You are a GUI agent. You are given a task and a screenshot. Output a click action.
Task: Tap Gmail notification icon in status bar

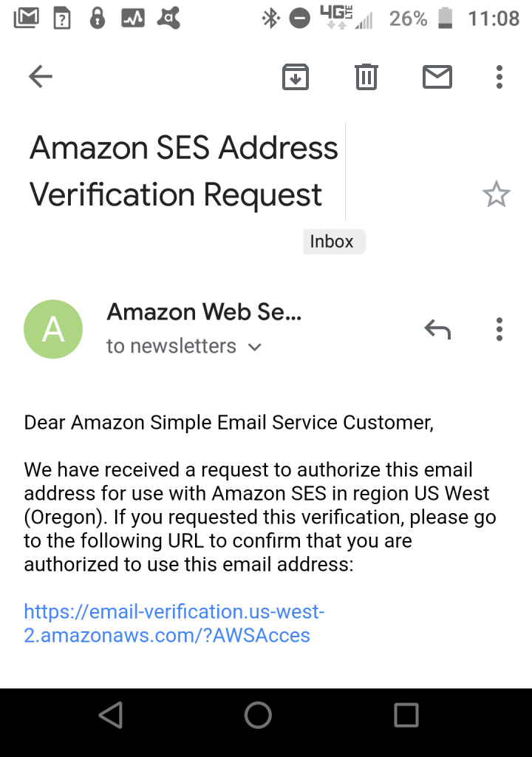(x=27, y=18)
